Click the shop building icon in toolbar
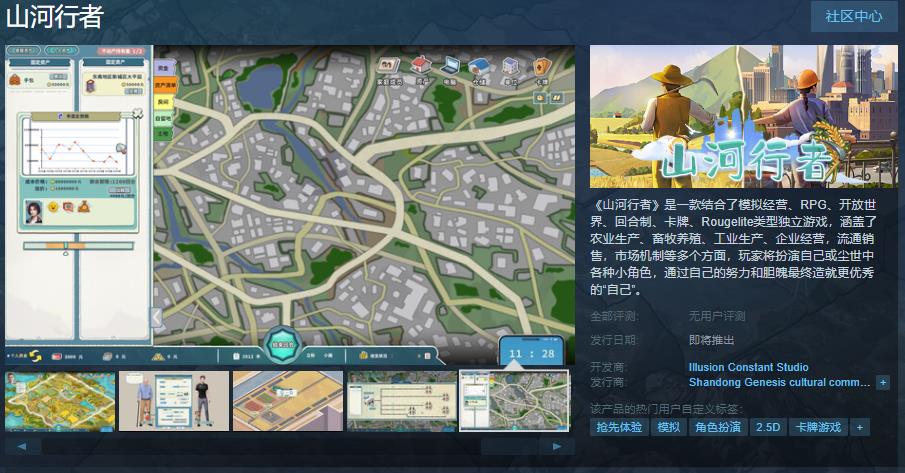Screen dimensions: 905x473 [481, 67]
